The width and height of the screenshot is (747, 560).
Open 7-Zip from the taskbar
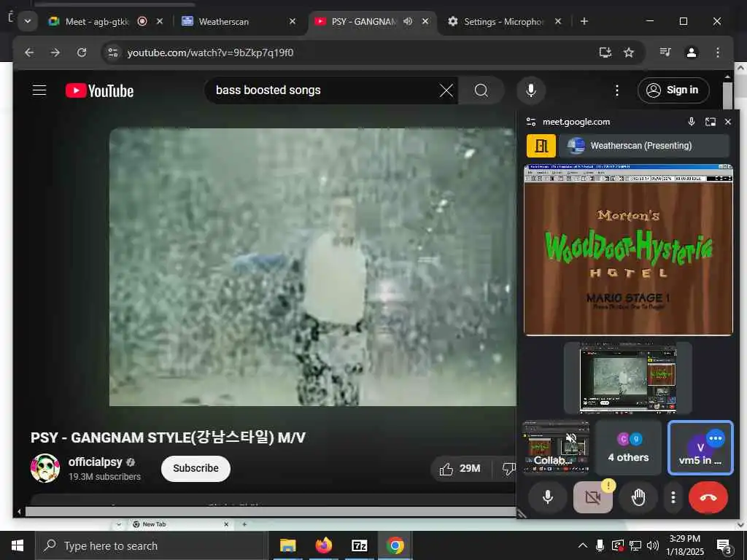pos(359,545)
